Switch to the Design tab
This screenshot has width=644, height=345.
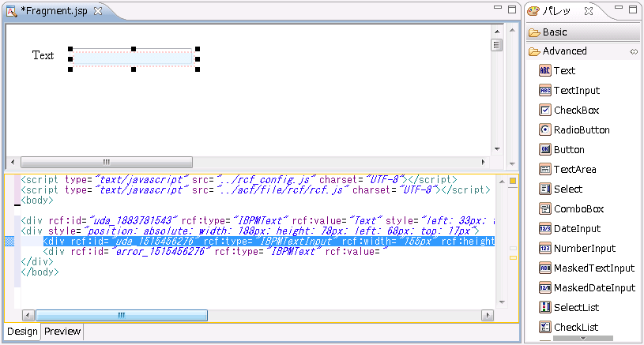[x=22, y=332]
